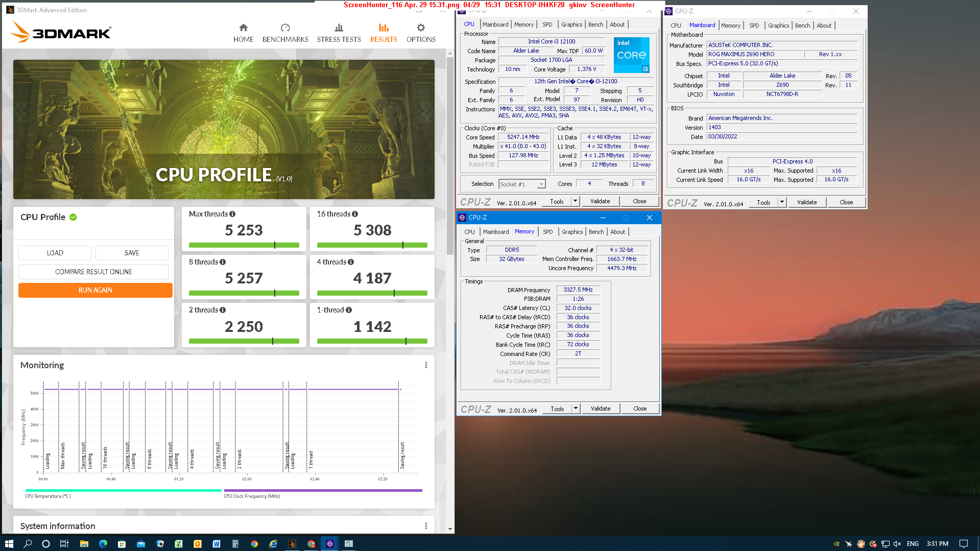Switch to Mainboard tab in CPU window

[x=495, y=25]
